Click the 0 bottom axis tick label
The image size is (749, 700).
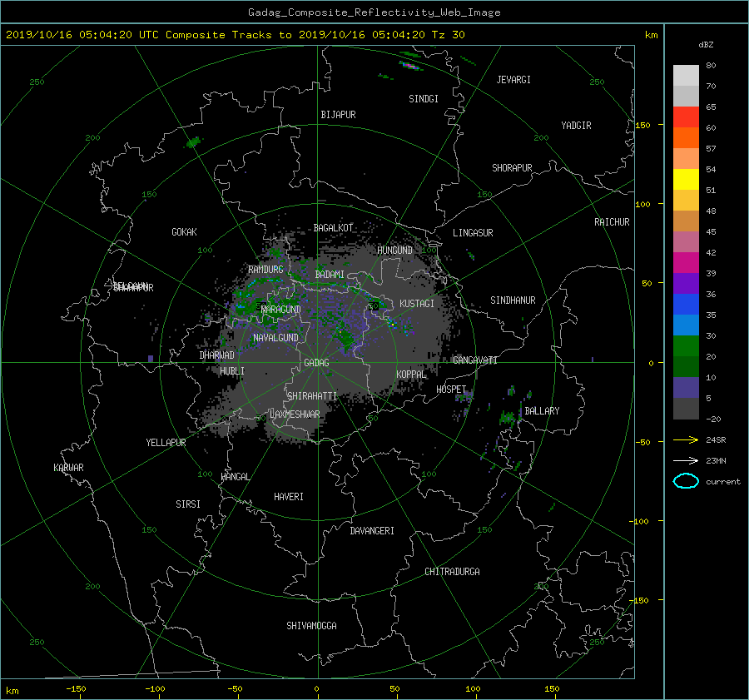[x=316, y=689]
